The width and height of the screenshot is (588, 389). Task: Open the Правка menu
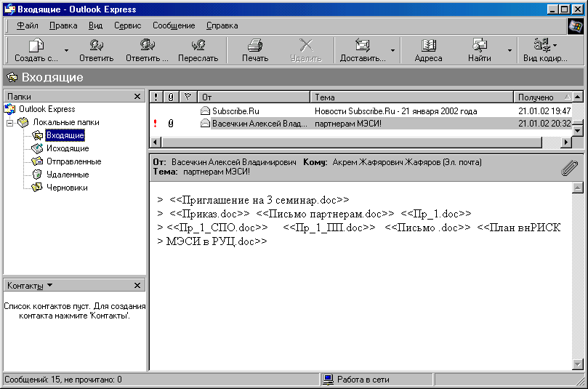[x=63, y=25]
